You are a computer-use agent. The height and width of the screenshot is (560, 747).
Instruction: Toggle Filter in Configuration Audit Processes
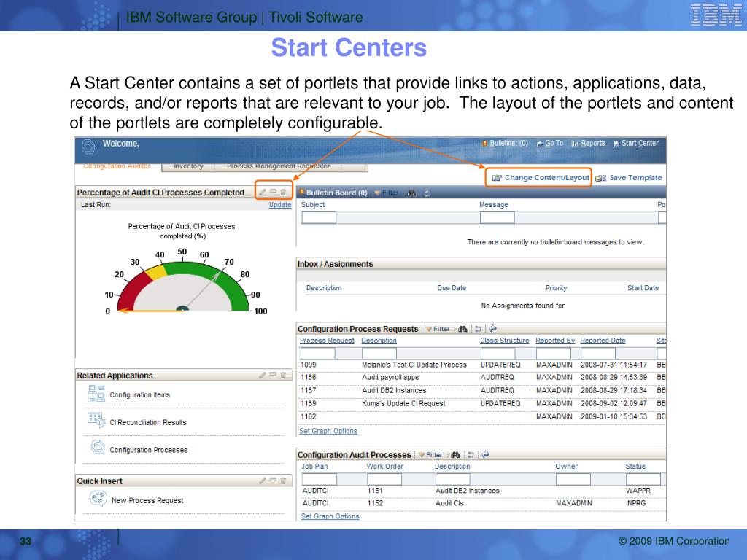[430, 455]
